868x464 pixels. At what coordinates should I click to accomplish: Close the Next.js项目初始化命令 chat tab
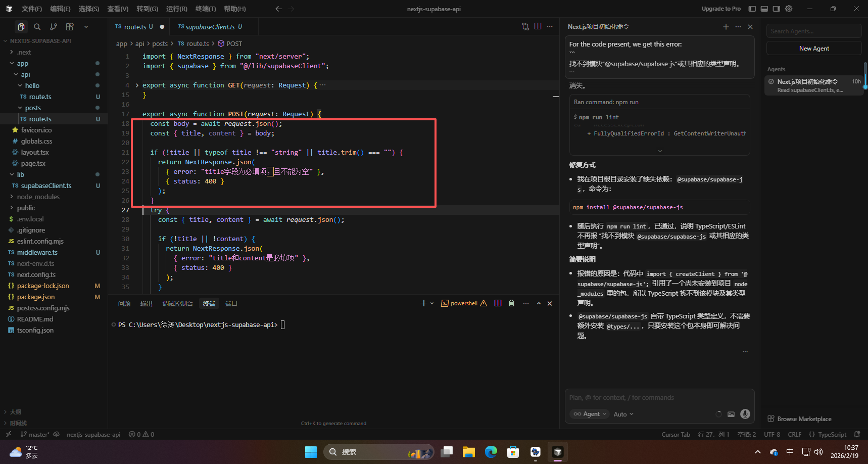point(750,27)
